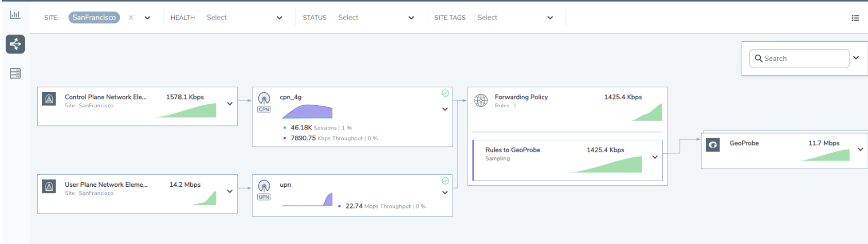Click the upn UPN antenna icon

[x=264, y=186]
